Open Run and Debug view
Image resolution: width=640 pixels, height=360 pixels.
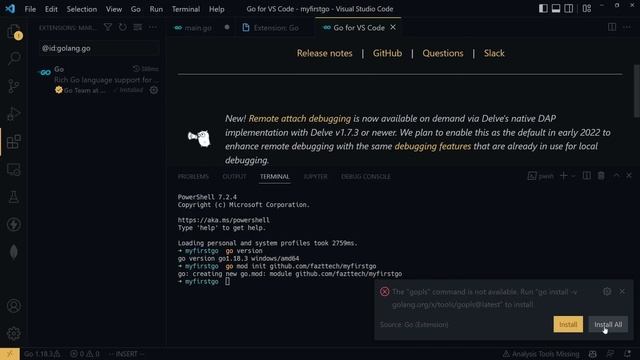point(14,114)
